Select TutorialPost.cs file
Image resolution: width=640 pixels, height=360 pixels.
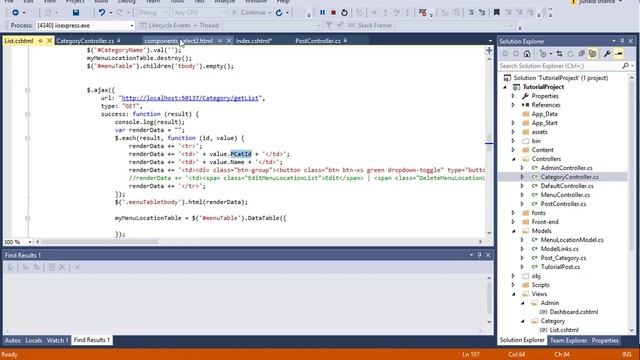(x=560, y=267)
